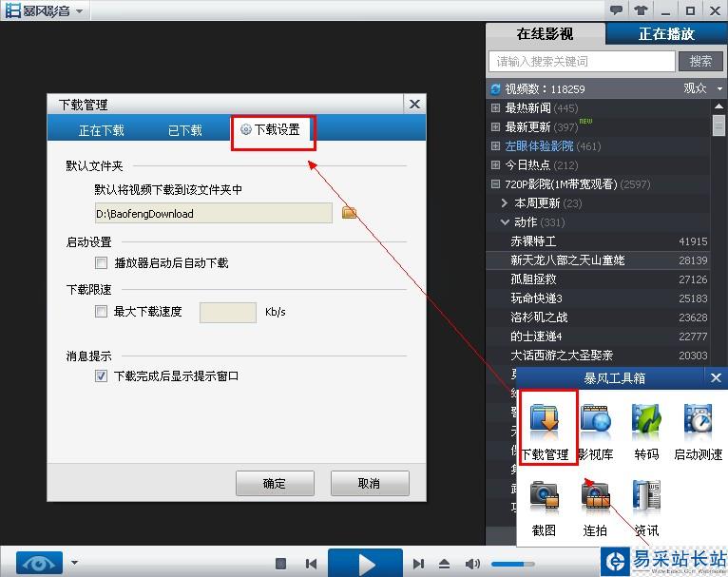Expand the 本周更新 subcategory
728x577 pixels.
[505, 202]
